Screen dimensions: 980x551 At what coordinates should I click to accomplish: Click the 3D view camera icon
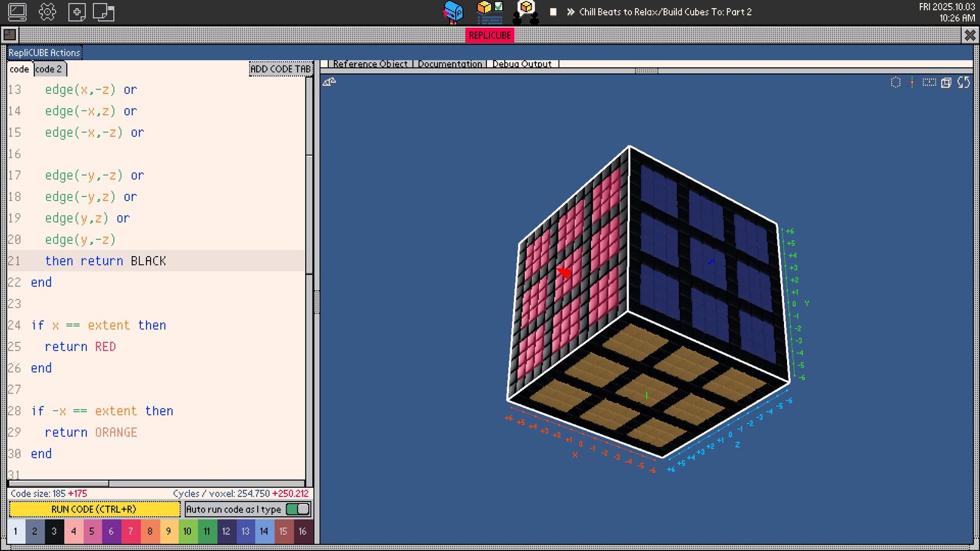tap(330, 82)
